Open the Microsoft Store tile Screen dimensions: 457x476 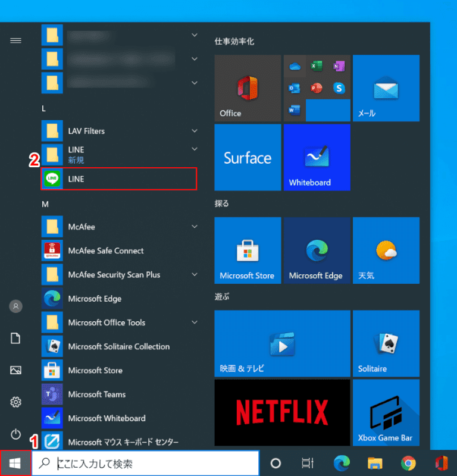click(248, 250)
